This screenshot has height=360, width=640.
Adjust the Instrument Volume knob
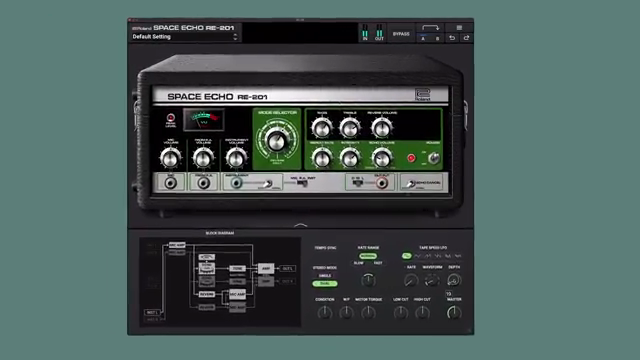[x=236, y=158]
